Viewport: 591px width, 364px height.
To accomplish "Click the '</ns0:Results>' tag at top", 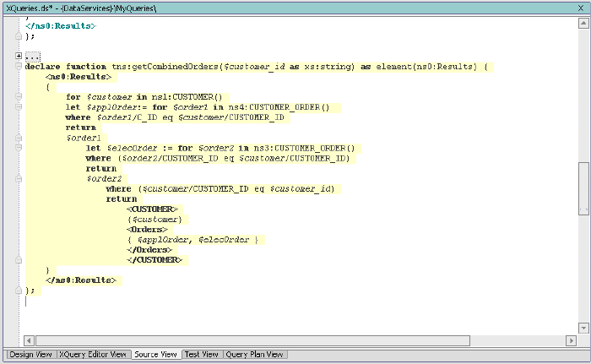I will 60,26.
